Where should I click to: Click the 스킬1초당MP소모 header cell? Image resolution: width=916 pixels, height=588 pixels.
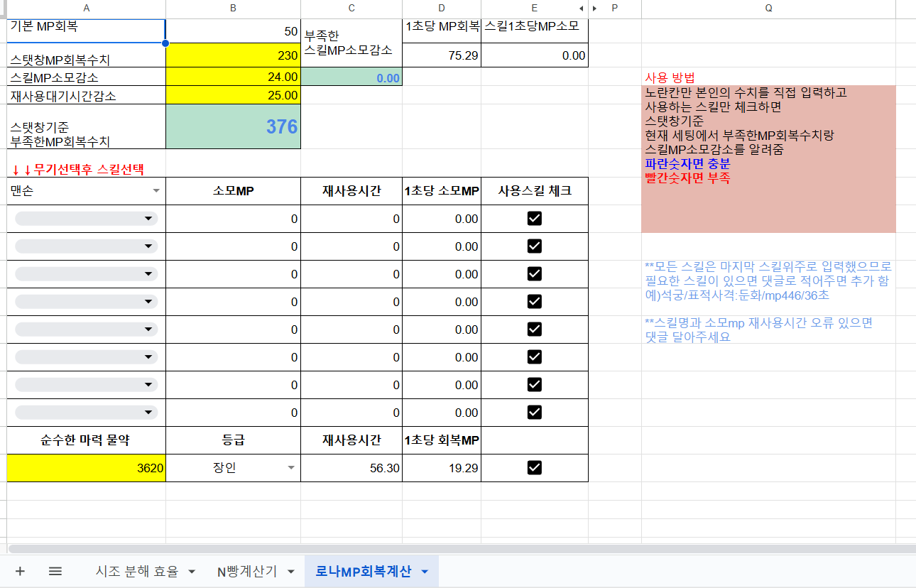[535, 31]
